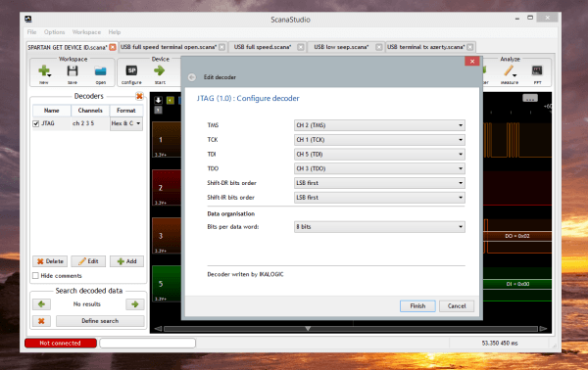Screen dimensions: 588x370
Task: Go to previous search result green arrow
Action: (41, 304)
